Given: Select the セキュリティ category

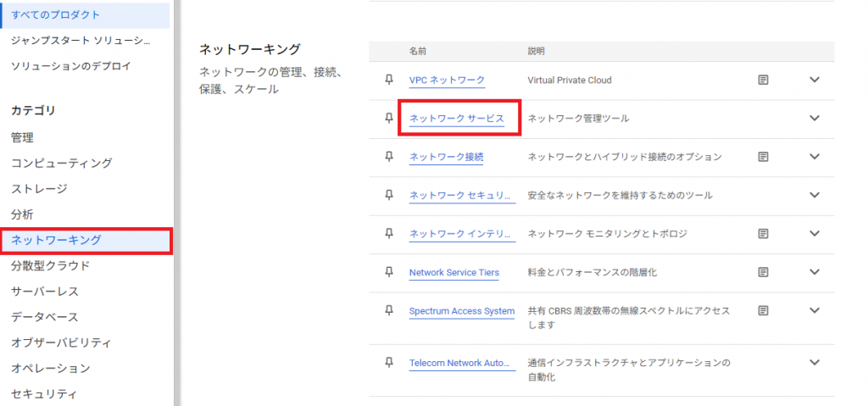Looking at the screenshot, I should coord(44,394).
